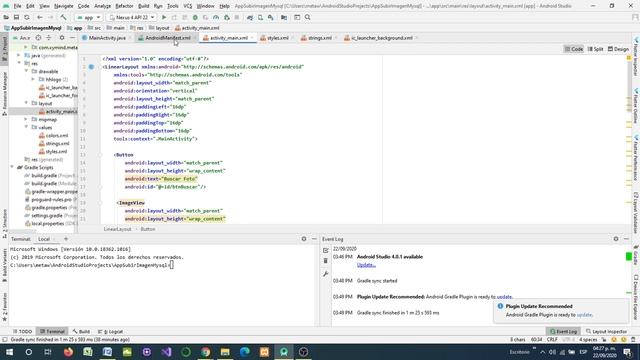640x360 pixels.
Task: Open the Nexus 4 API 22 device dropdown
Action: (131, 18)
